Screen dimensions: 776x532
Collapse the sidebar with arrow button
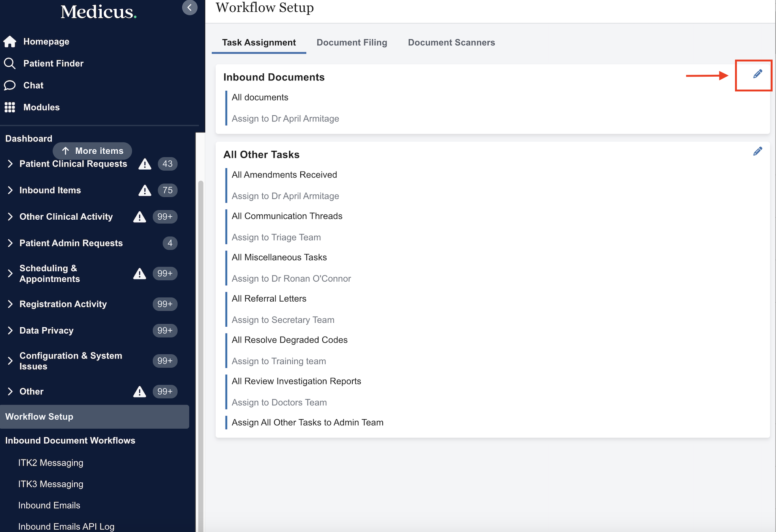point(189,7)
